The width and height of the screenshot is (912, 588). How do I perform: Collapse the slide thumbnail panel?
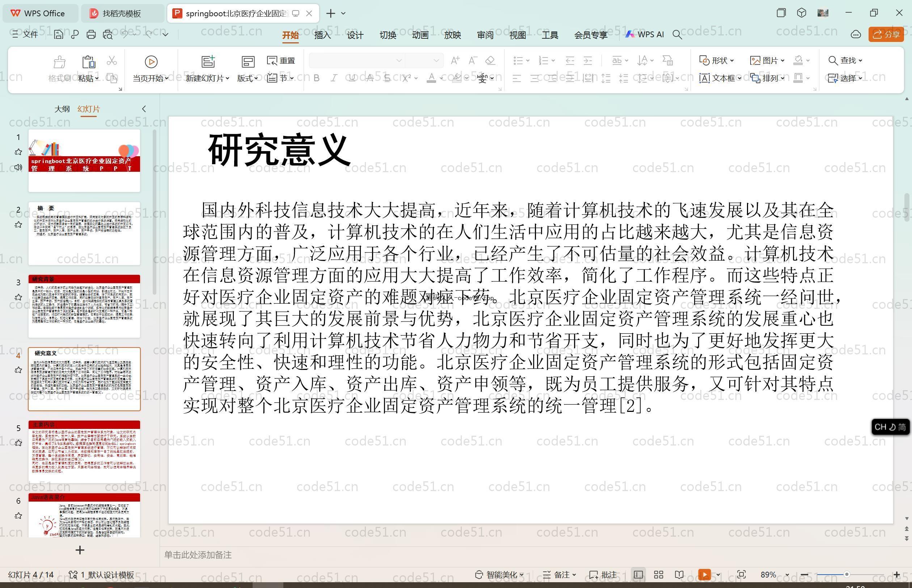pos(144,109)
